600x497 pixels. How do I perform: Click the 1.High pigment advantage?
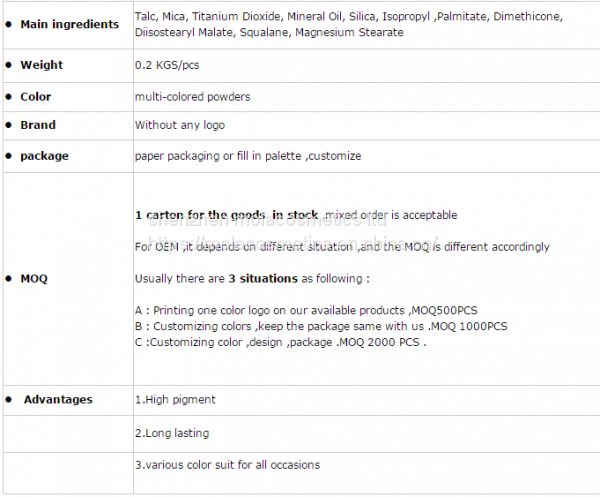[175, 399]
